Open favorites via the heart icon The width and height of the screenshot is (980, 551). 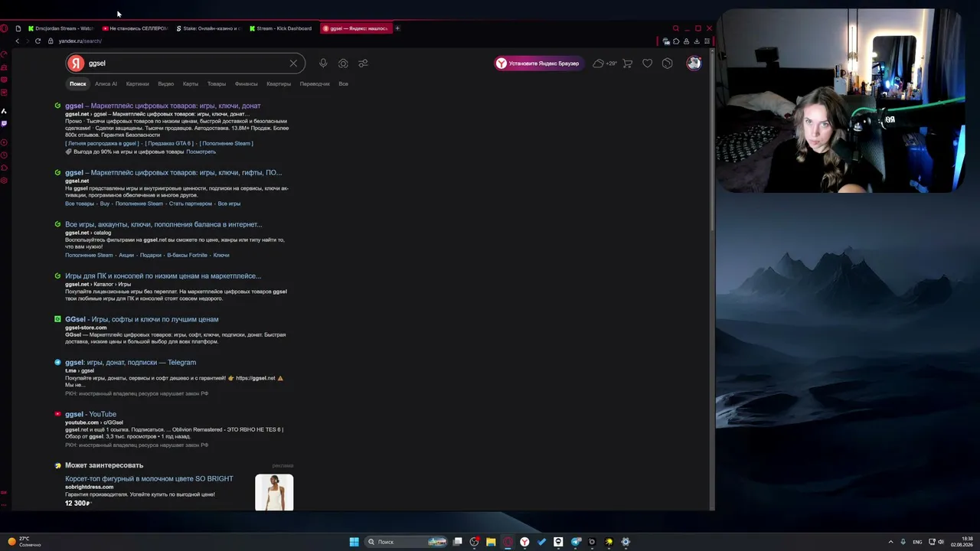tap(648, 64)
